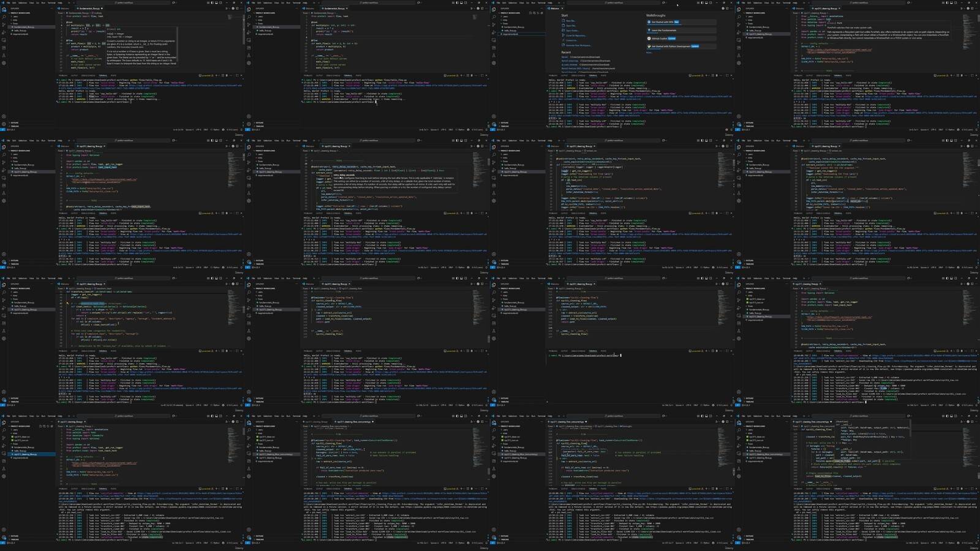Viewport: 980px width, 551px height.
Task: Open Accounts menu in the Welcome page window
Action: point(494,116)
